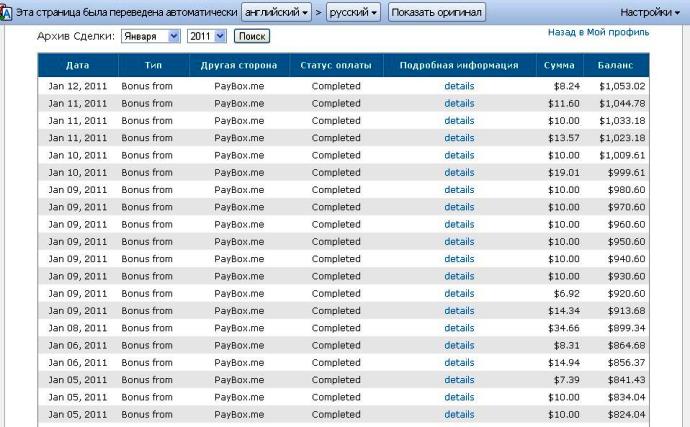Click the 'Тип' column header

pyautogui.click(x=154, y=65)
